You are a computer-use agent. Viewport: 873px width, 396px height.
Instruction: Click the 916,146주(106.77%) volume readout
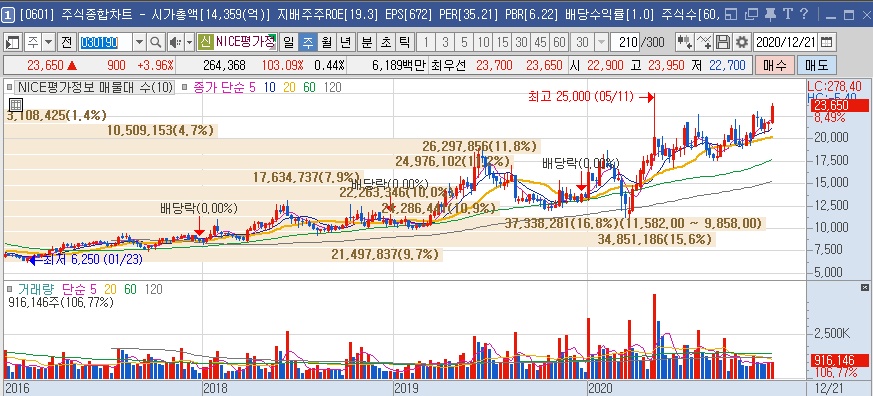click(61, 302)
